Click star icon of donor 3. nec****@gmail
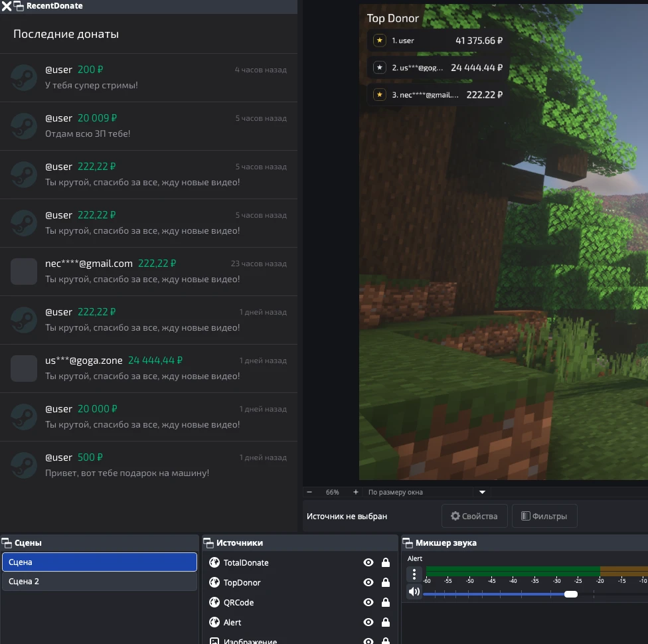This screenshot has height=644, width=648. 379,95
